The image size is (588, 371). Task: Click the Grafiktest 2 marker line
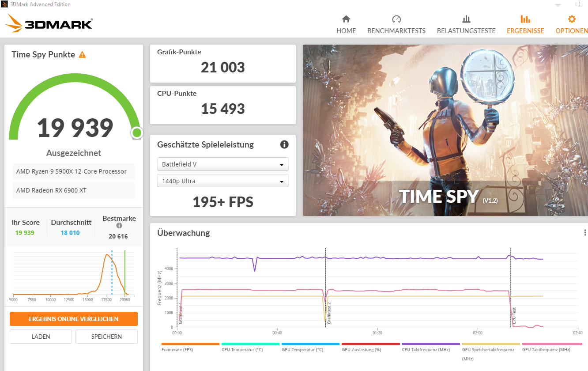point(326,288)
